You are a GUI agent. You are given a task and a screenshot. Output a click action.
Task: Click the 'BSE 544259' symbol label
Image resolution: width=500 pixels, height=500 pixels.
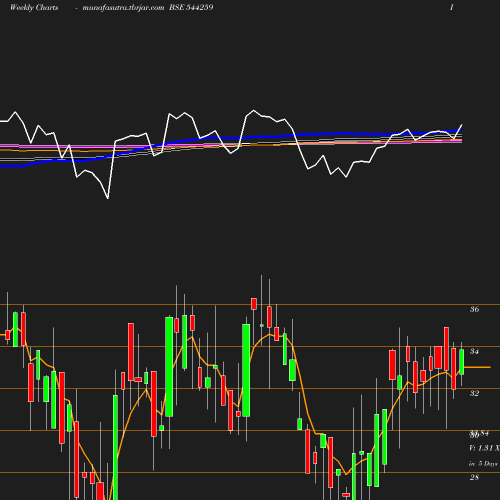pos(191,7)
